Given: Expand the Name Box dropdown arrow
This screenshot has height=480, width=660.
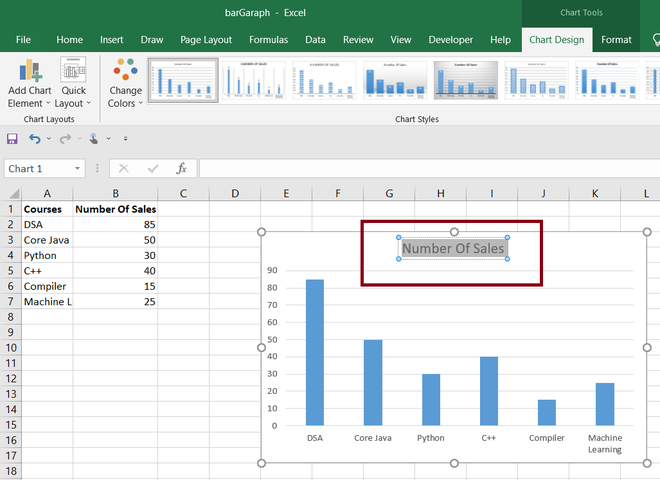Looking at the screenshot, I should (77, 169).
